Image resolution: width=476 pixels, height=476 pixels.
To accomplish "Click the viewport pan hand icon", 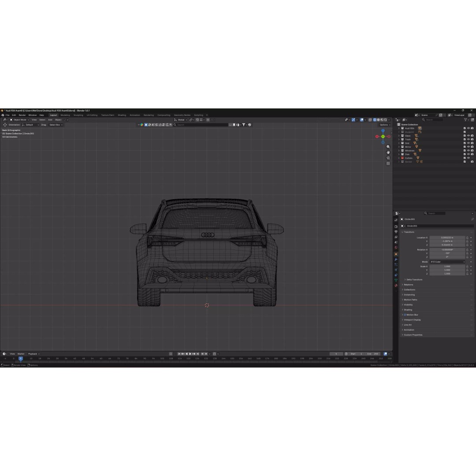I will click(388, 152).
